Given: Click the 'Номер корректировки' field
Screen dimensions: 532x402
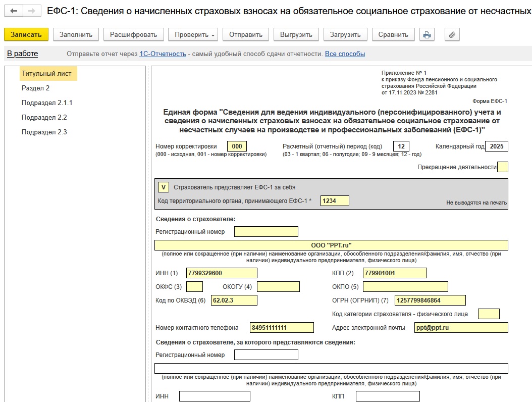Looking at the screenshot, I should click(x=237, y=146).
